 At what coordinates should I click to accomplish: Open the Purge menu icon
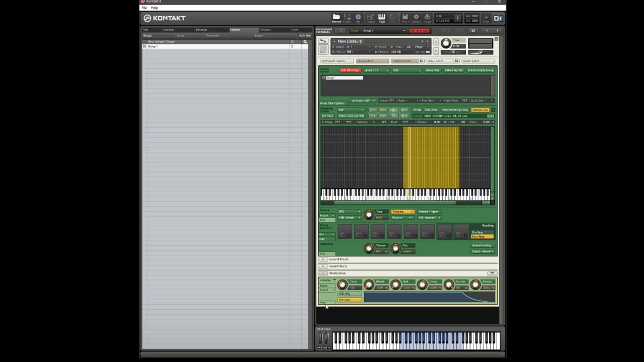click(427, 18)
